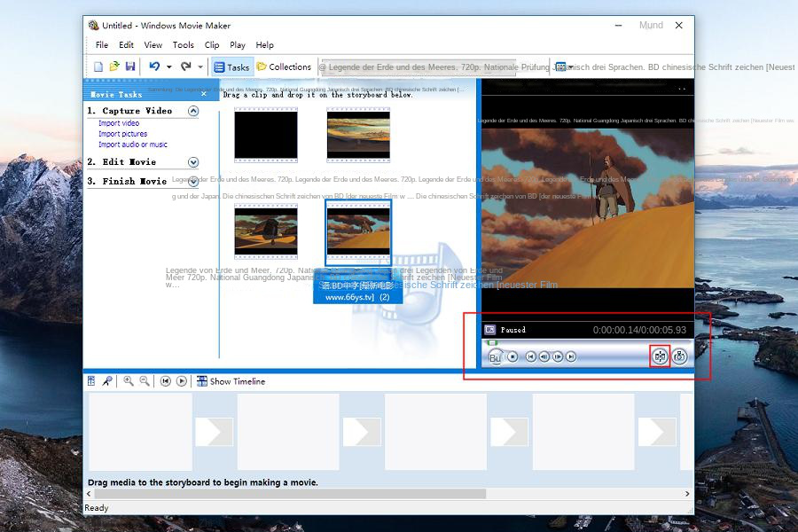Open the collection name combo box

[419, 67]
